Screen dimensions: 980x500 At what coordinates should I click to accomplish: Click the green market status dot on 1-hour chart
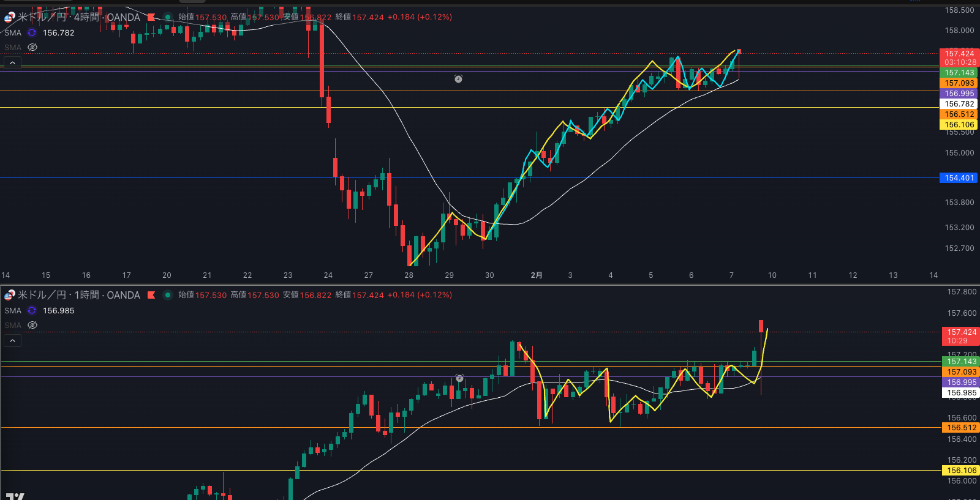tap(167, 295)
